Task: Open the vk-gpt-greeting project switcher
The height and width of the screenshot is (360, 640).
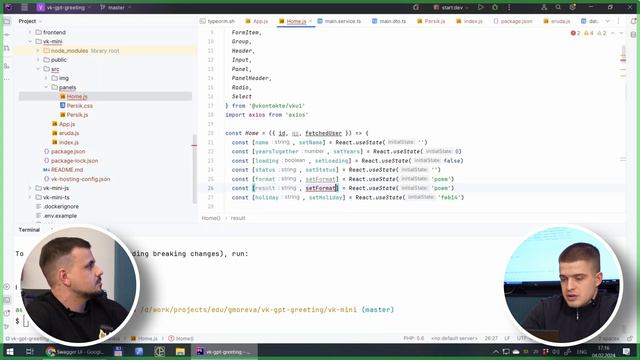Action: coord(64,7)
